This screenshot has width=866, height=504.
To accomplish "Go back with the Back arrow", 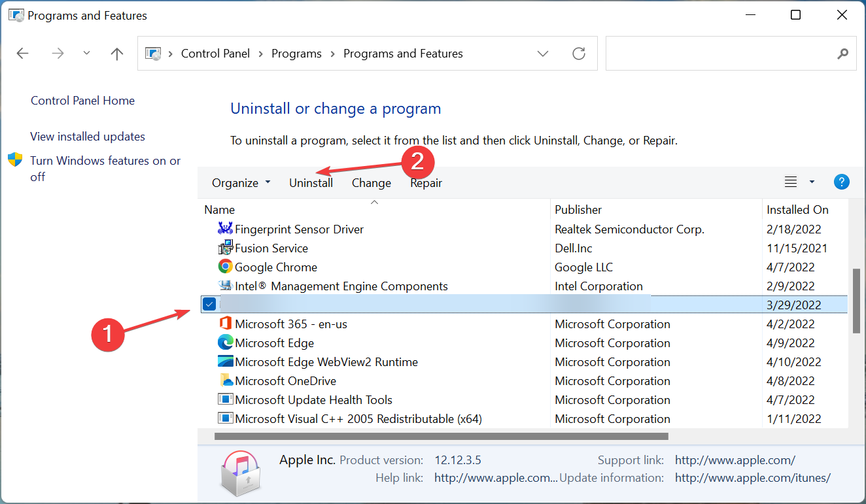I will click(23, 54).
